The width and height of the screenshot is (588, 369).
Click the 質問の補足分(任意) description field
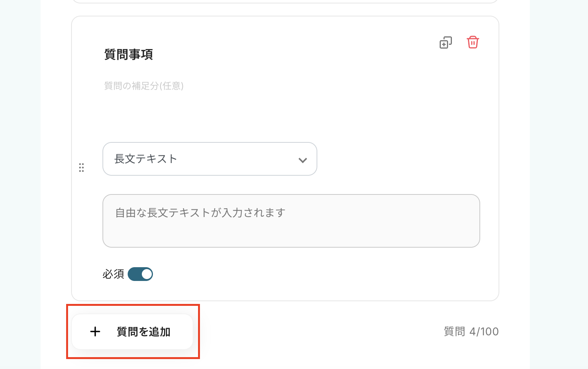[x=144, y=86]
